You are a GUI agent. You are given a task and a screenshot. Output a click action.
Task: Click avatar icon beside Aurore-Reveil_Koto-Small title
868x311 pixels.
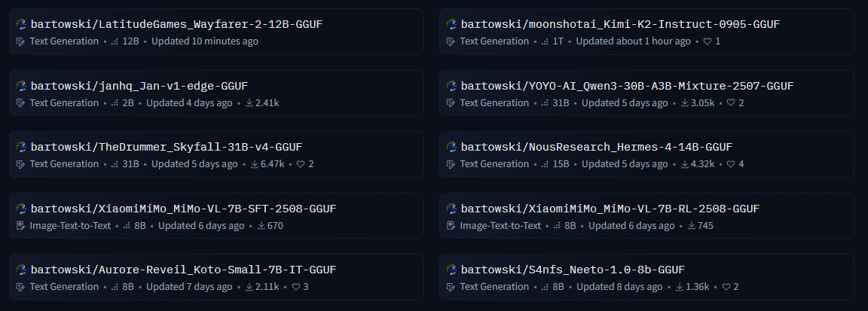[21, 270]
